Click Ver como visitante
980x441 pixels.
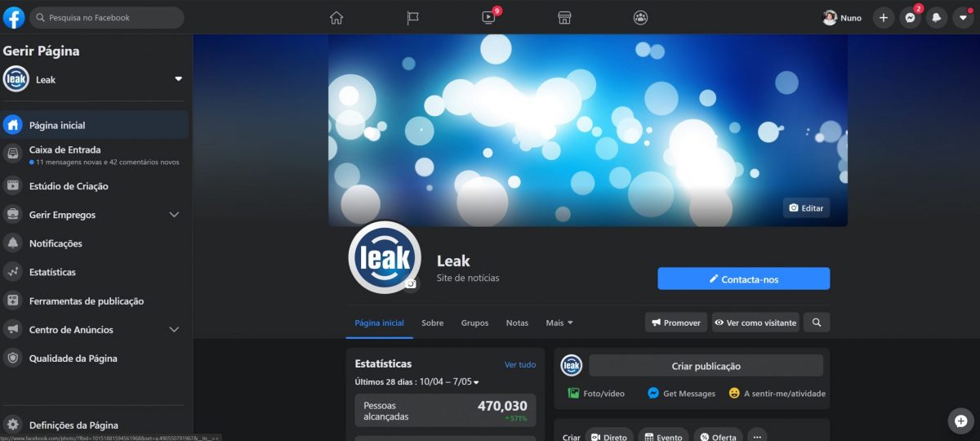(755, 323)
